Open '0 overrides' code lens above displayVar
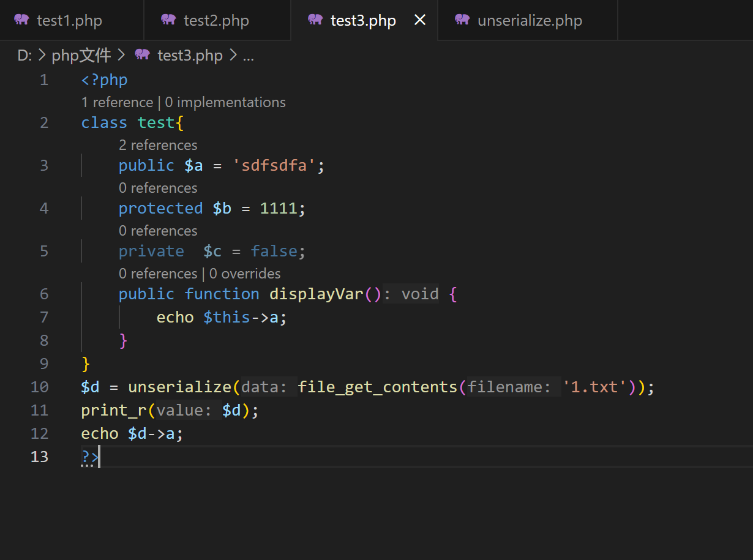Image resolution: width=753 pixels, height=560 pixels. pos(245,274)
